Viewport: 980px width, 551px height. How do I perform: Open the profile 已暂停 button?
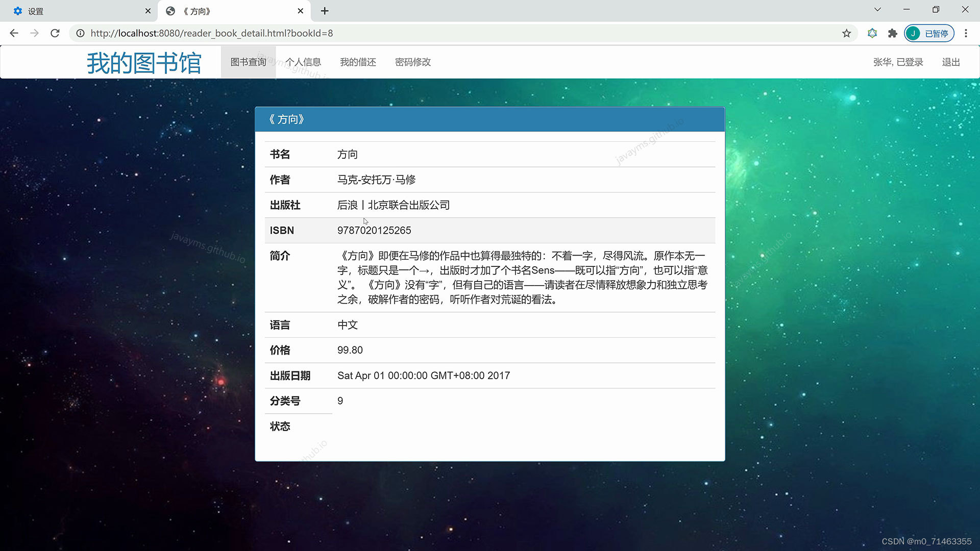929,33
